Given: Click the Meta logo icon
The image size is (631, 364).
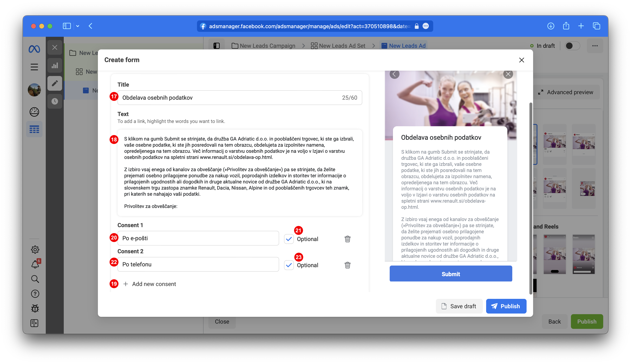Looking at the screenshot, I should coord(34,49).
